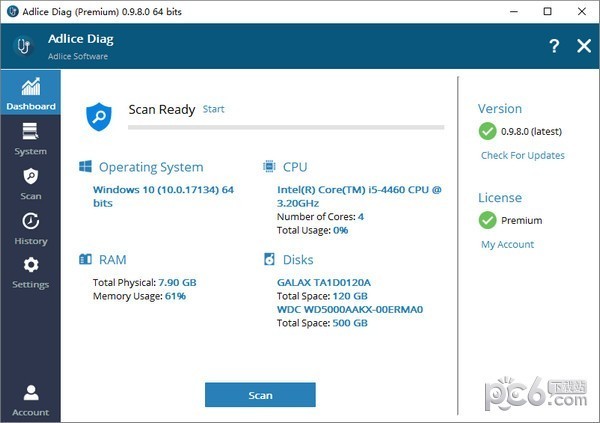Click the Start link next to Scan Ready
Image resolution: width=600 pixels, height=423 pixels.
click(214, 109)
